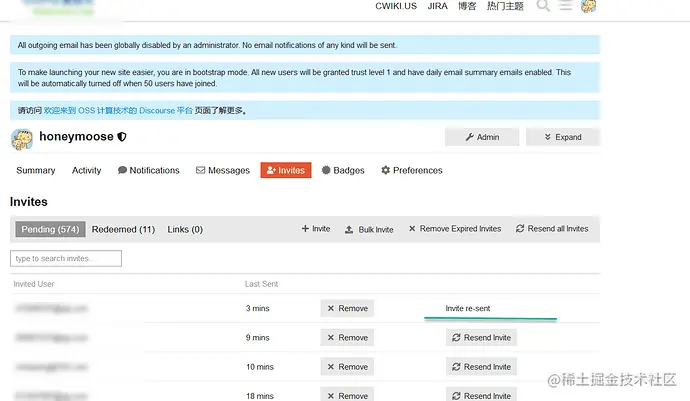This screenshot has width=690, height=401.
Task: Open the user avatar in top header
Action: (588, 6)
